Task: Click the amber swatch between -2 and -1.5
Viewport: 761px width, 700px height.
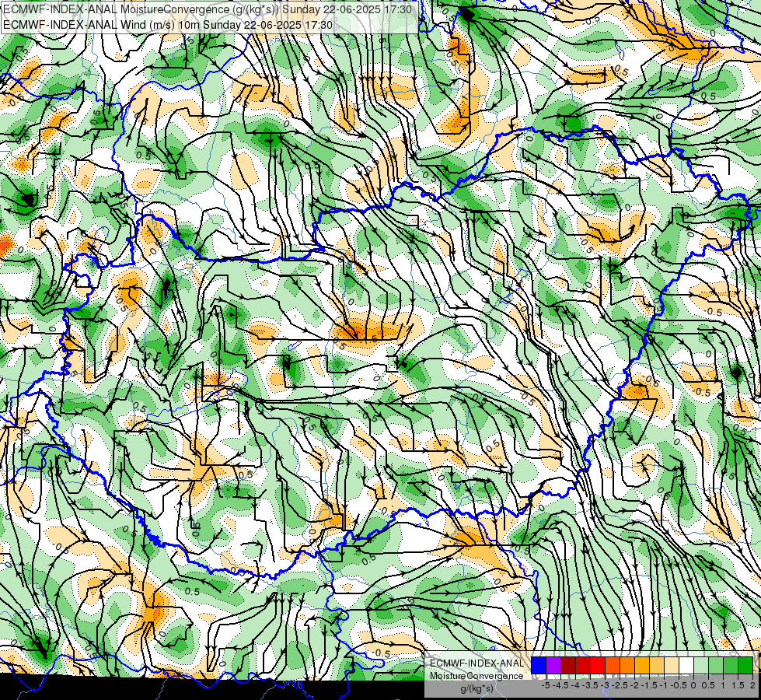Action: point(642,665)
